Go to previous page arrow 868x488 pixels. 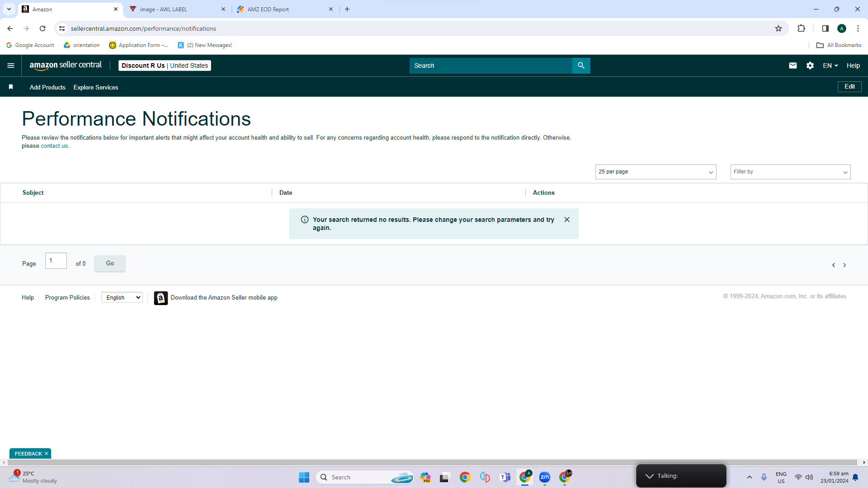pyautogui.click(x=834, y=265)
